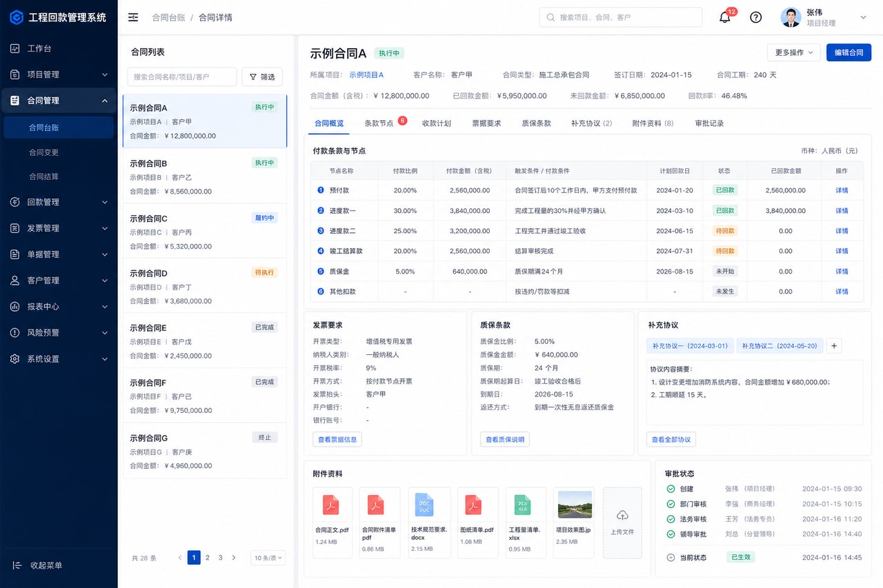The height and width of the screenshot is (588, 883).
Task: Click the 项目管理 sidebar icon
Action: point(14,74)
